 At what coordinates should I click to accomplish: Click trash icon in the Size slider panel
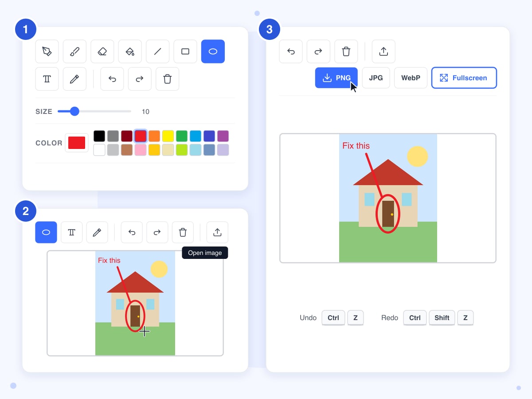click(x=168, y=79)
